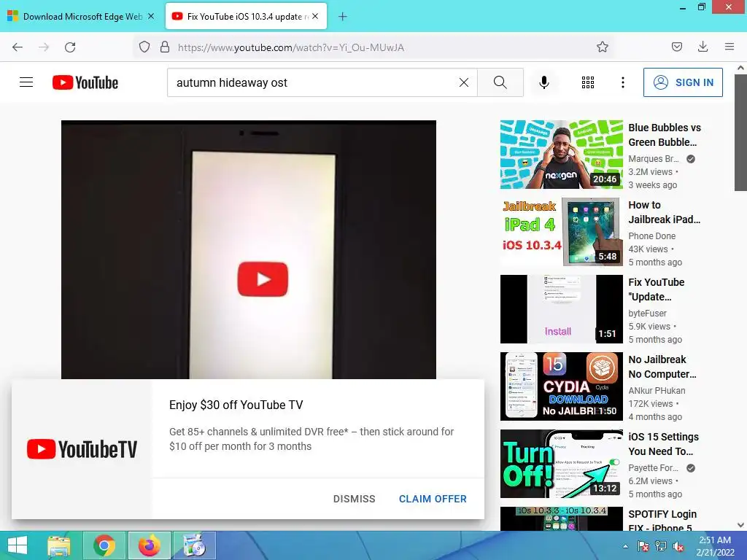The image size is (747, 560).
Task: Click the YouTube home logo
Action: [x=85, y=82]
